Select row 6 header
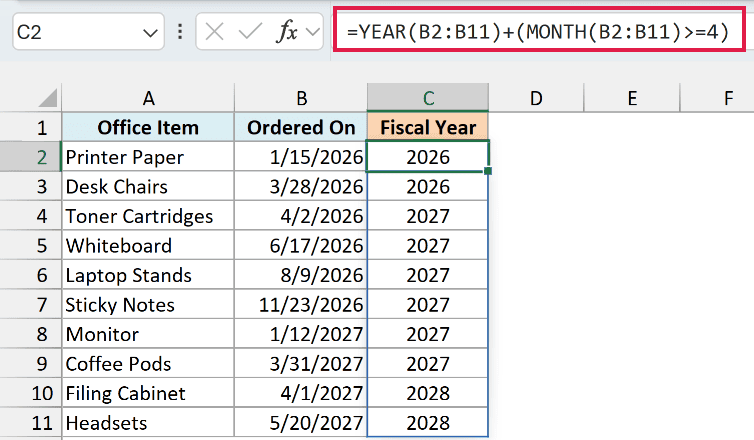This screenshot has height=440, width=754. point(31,275)
